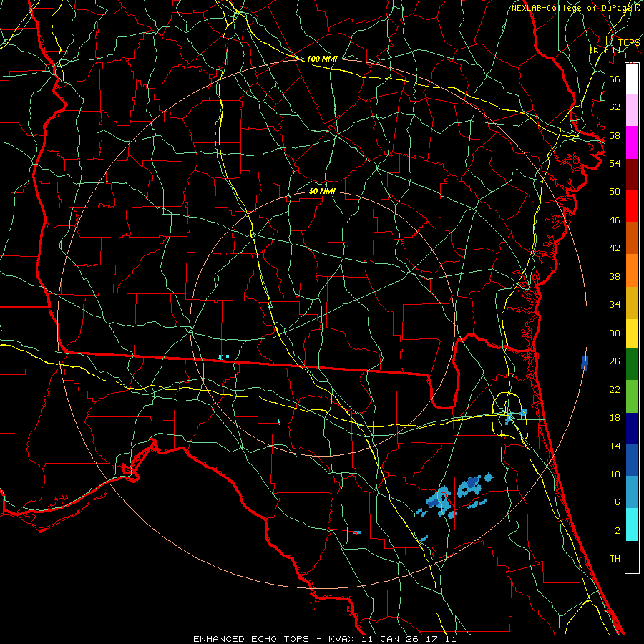Pick the bright orange legend band
Image resolution: width=644 pixels, height=644 pixels.
tap(632, 270)
